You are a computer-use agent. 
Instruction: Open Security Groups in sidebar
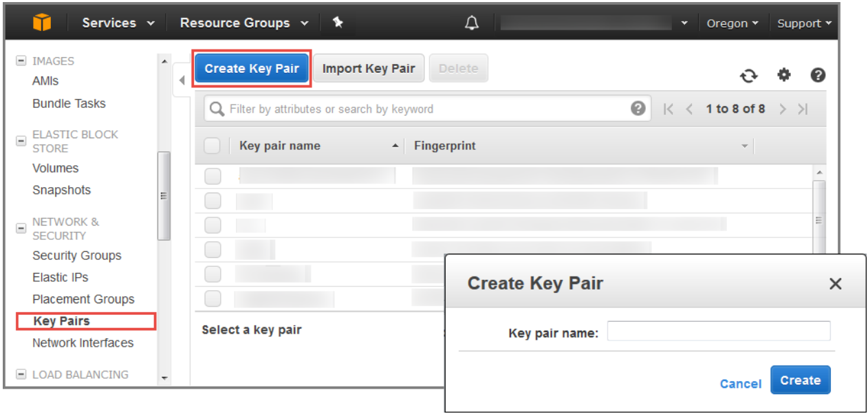tap(76, 255)
